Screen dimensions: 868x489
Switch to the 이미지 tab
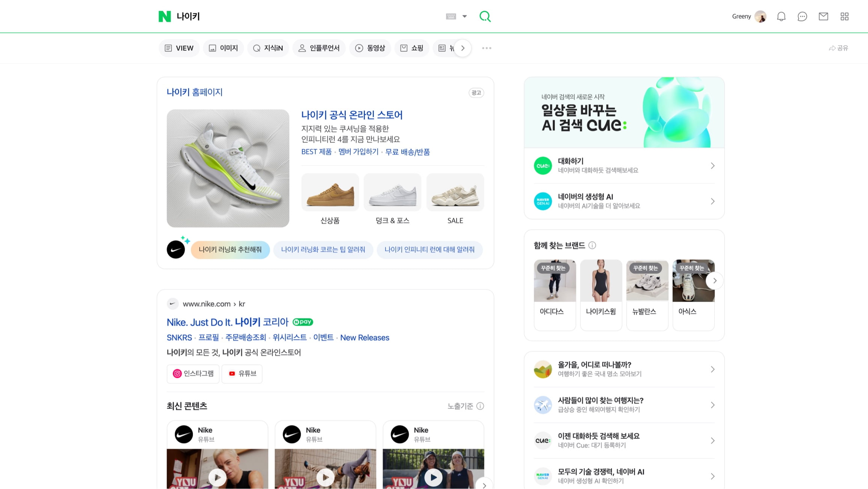click(x=223, y=48)
